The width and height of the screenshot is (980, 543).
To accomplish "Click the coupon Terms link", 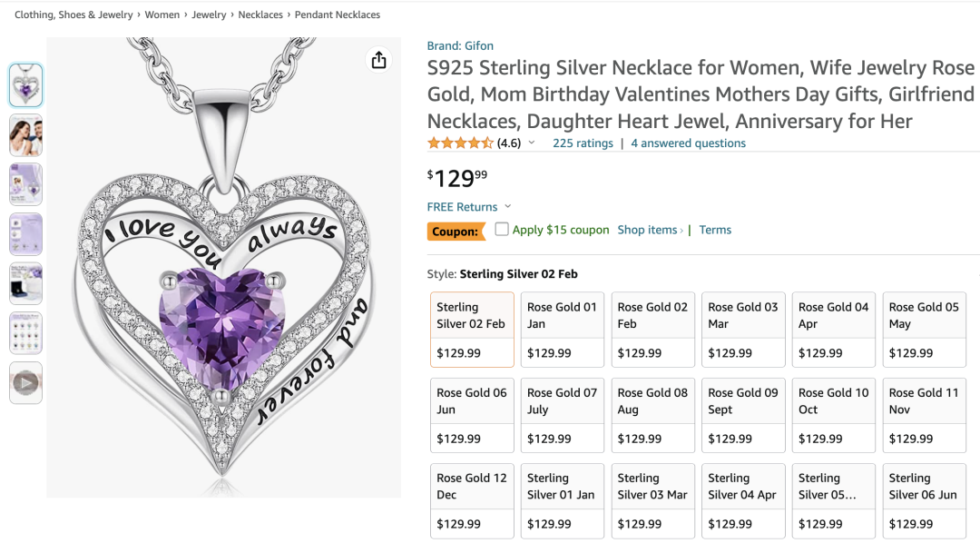I will coord(715,230).
